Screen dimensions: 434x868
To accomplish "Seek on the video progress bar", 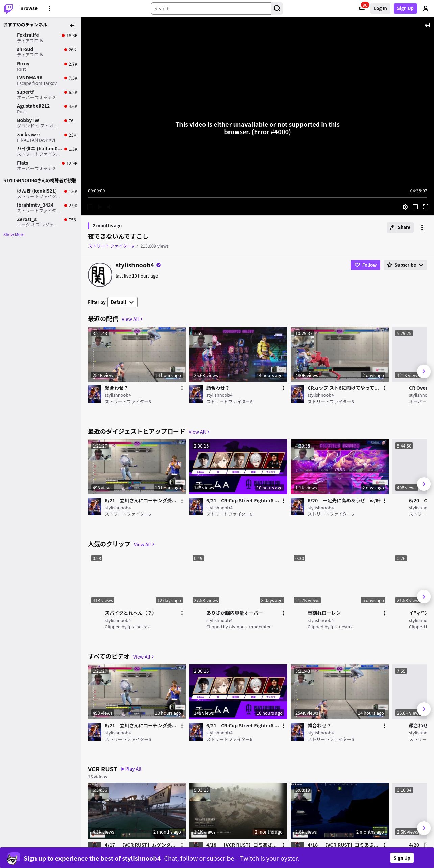I will click(x=258, y=197).
